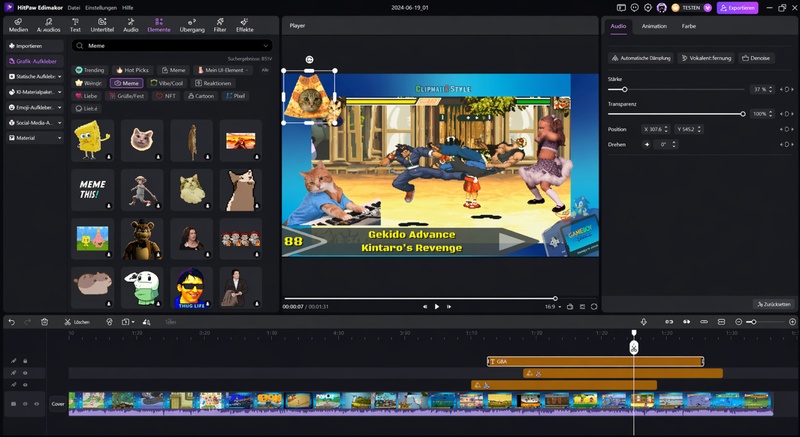Open the Einstellungen menu
Screen dimensions: 800x437
(x=101, y=8)
